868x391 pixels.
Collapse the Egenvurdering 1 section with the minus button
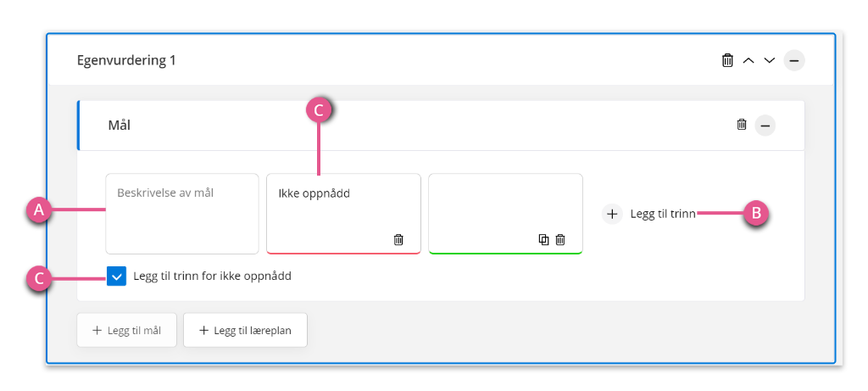[x=793, y=60]
